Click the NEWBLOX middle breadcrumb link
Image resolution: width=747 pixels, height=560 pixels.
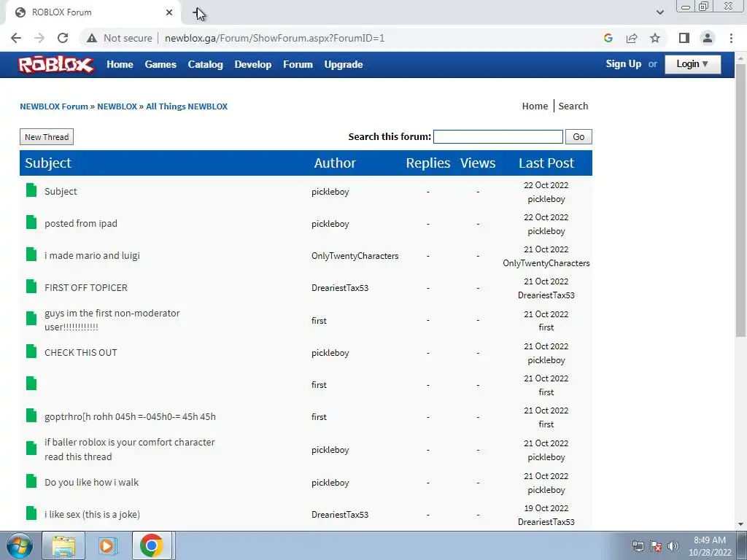click(x=117, y=106)
